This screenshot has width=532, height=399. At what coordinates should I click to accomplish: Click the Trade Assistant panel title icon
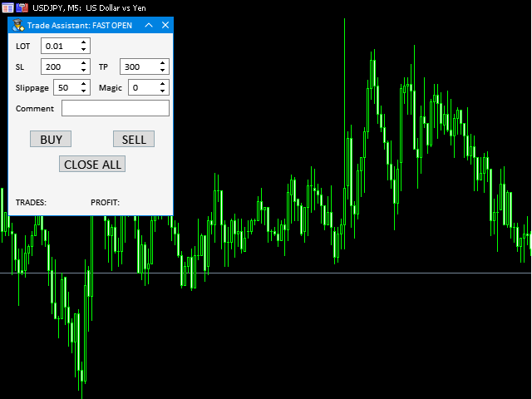tap(17, 25)
